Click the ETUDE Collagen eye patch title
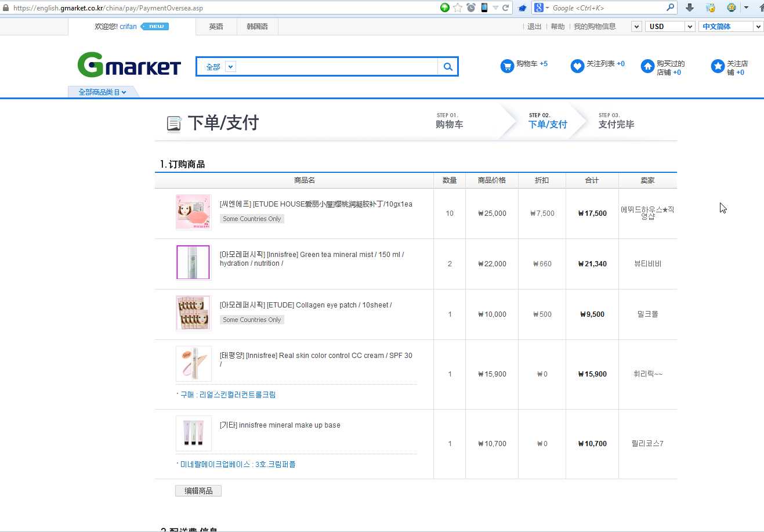 click(306, 305)
